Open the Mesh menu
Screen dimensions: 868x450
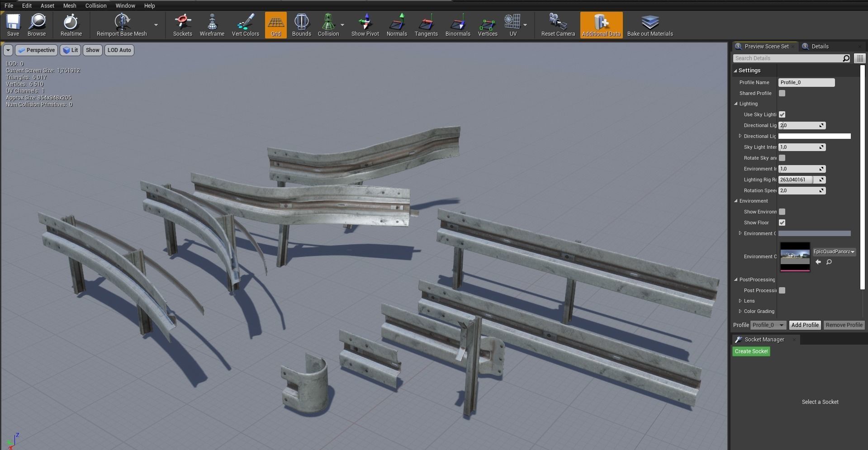(x=70, y=6)
